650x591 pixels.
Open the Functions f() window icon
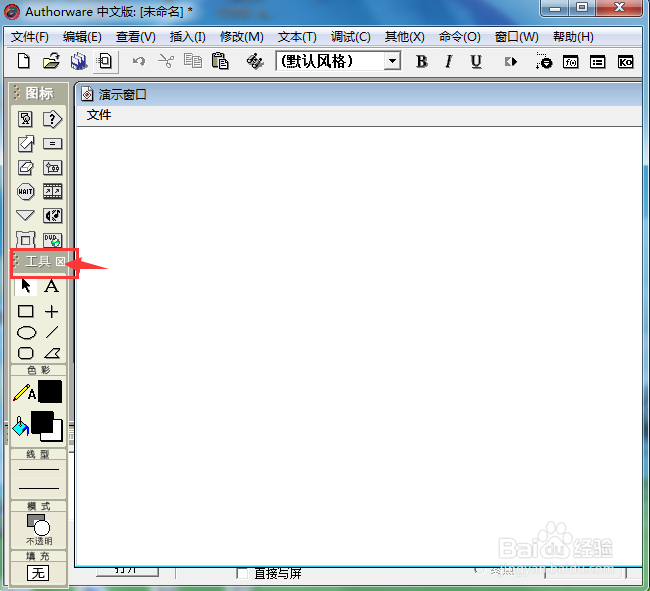pyautogui.click(x=570, y=62)
